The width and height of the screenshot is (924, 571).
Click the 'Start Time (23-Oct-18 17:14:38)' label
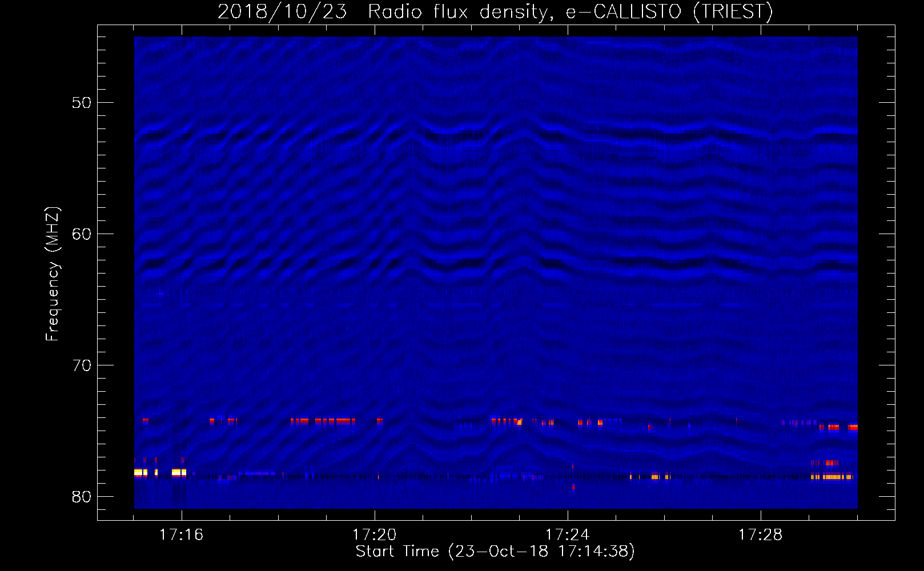tap(495, 552)
